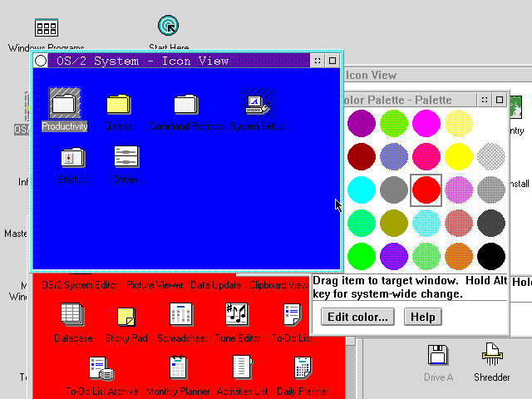Click the Data Update label
Screen dimensions: 532x399
click(x=216, y=285)
